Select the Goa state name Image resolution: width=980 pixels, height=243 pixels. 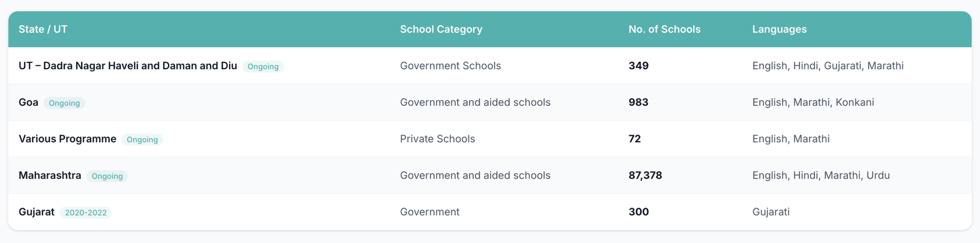tap(28, 102)
